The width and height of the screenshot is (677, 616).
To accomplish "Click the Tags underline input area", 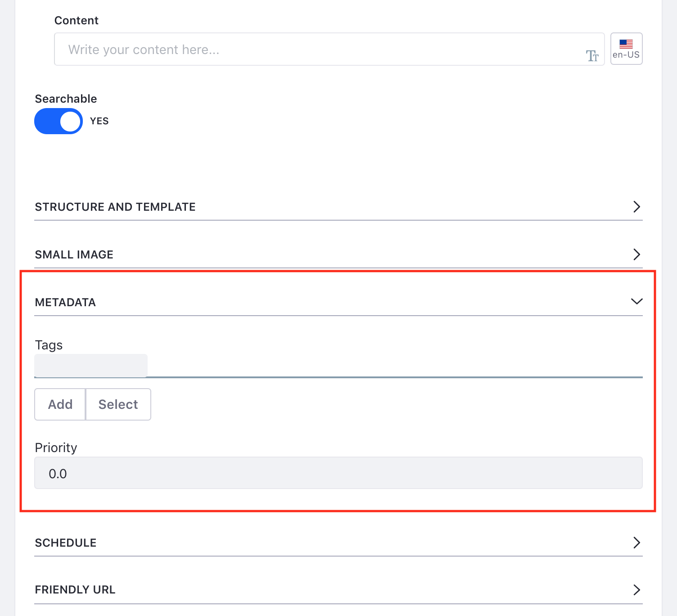I will (395, 366).
